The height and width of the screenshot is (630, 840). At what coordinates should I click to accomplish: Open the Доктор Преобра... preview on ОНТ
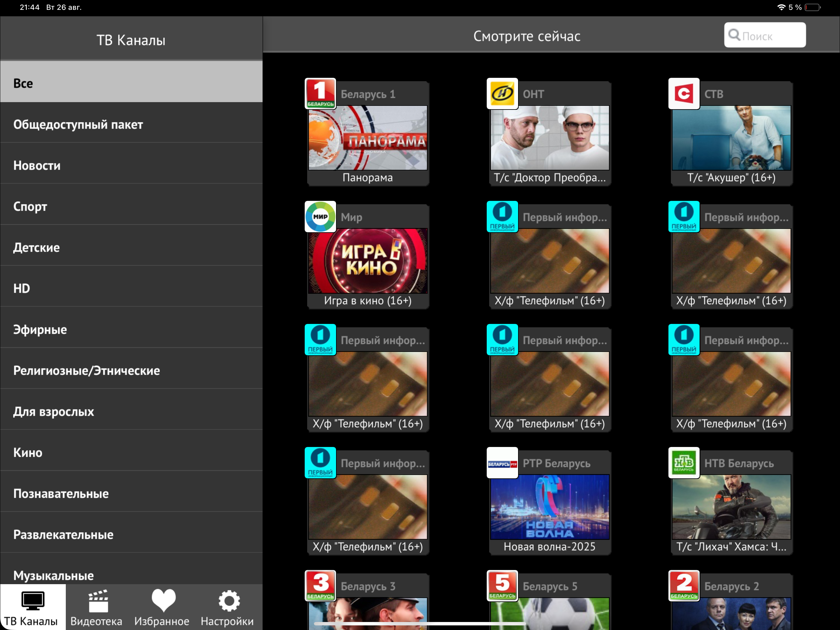[x=549, y=138]
